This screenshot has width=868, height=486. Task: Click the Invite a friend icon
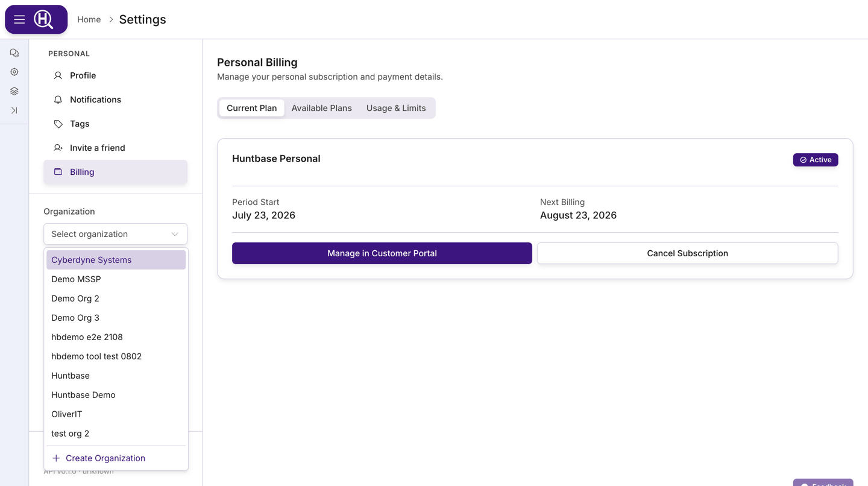point(58,148)
